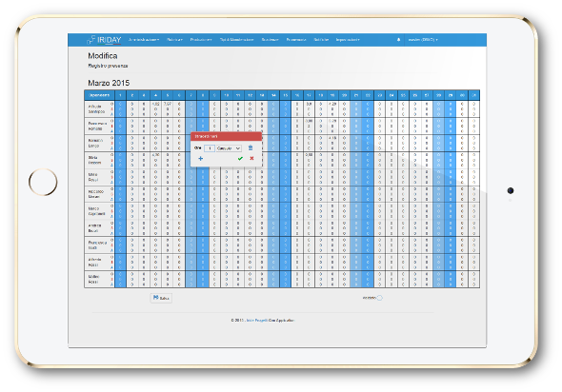Image resolution: width=562 pixels, height=392 pixels.
Task: Select day 31 column header
Action: tap(473, 95)
